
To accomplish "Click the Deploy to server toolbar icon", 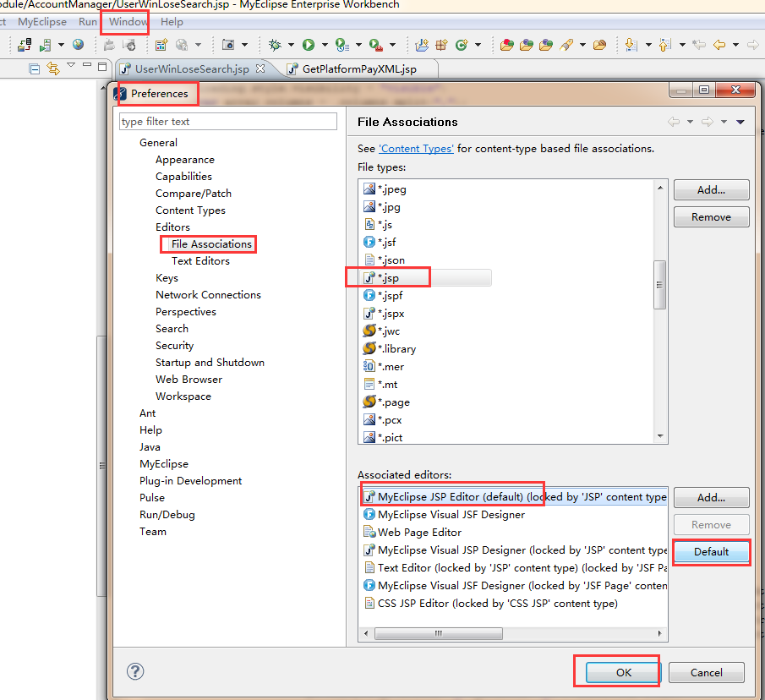I will click(x=45, y=45).
